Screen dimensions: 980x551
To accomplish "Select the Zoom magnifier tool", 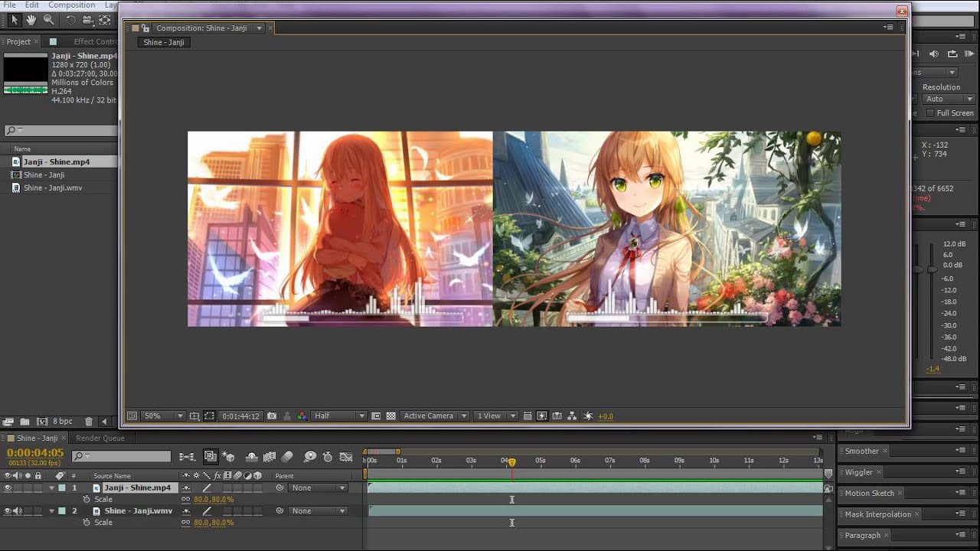I will [x=48, y=20].
